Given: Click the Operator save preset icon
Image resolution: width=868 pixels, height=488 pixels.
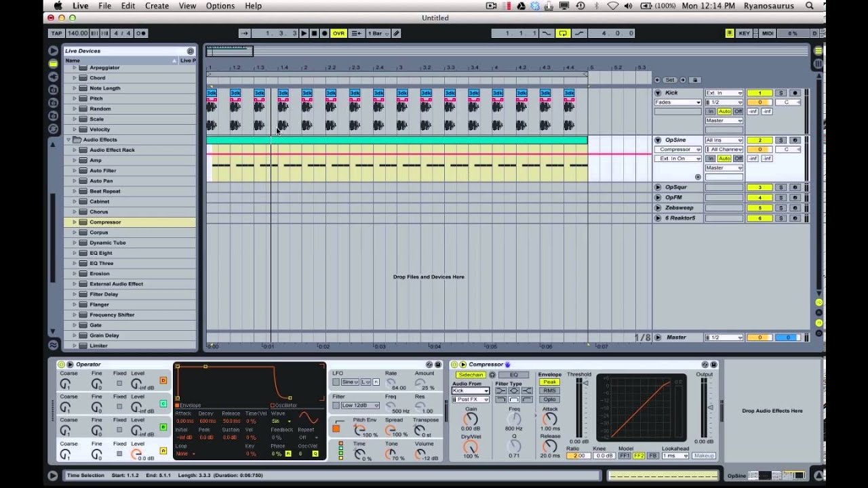Looking at the screenshot, I should click(437, 365).
